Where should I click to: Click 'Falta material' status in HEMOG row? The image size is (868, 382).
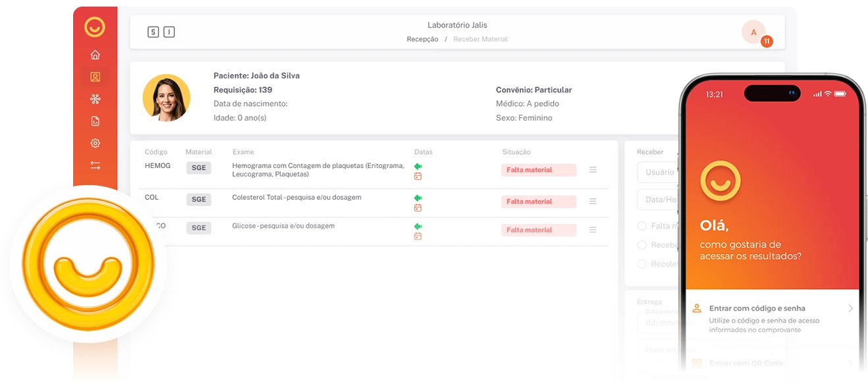click(539, 170)
